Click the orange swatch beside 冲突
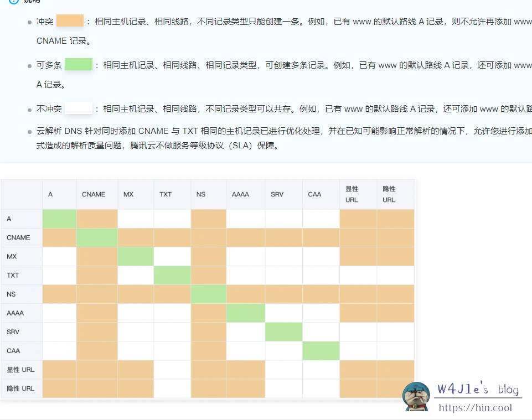 click(70, 22)
